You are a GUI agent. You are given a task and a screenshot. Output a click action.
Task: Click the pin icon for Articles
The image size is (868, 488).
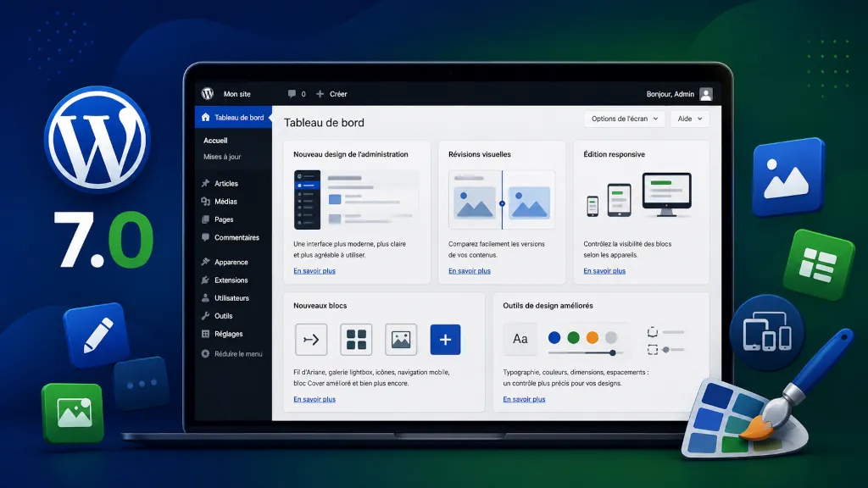(205, 183)
